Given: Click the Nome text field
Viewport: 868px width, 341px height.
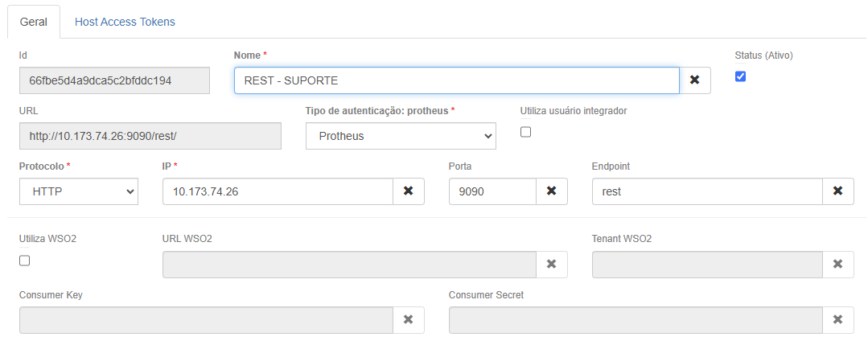Looking at the screenshot, I should [456, 80].
